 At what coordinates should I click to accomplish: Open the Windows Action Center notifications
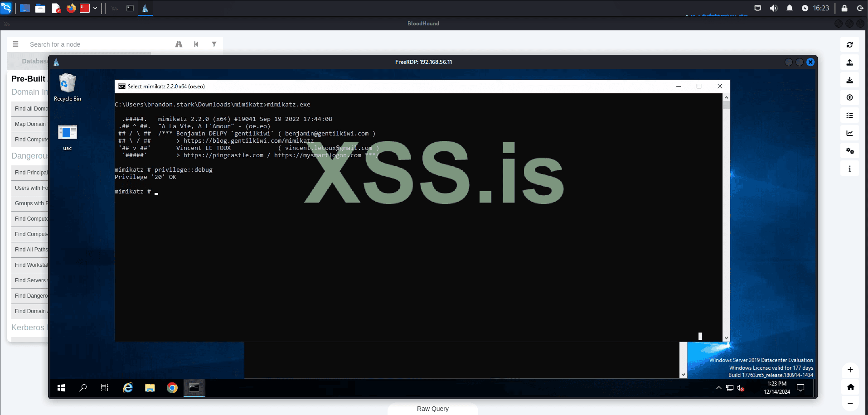[x=801, y=388]
